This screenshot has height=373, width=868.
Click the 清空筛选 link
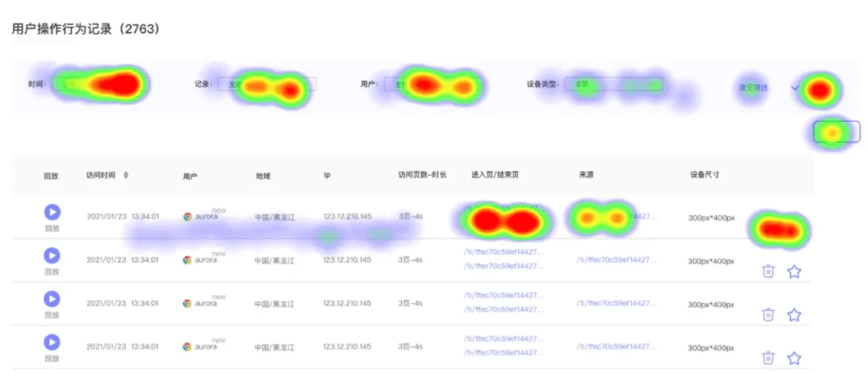(x=753, y=87)
